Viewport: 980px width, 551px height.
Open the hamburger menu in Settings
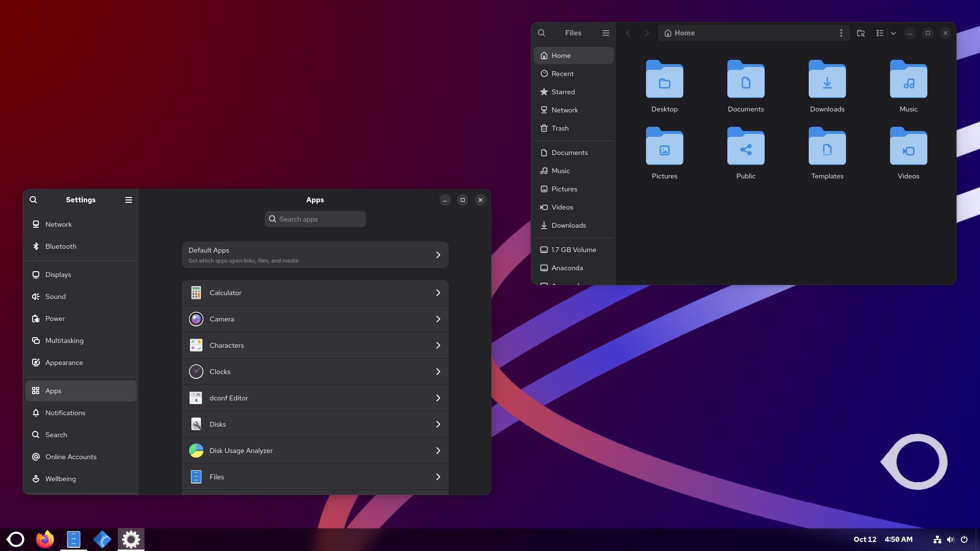pyautogui.click(x=128, y=200)
